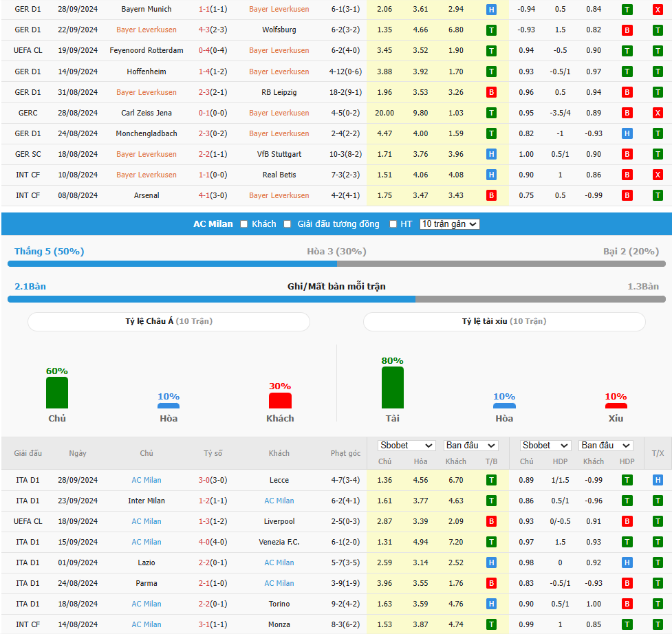The width and height of the screenshot is (672, 634).
Task: Click the blue H badge in Bayern Munich row
Action: point(491,10)
